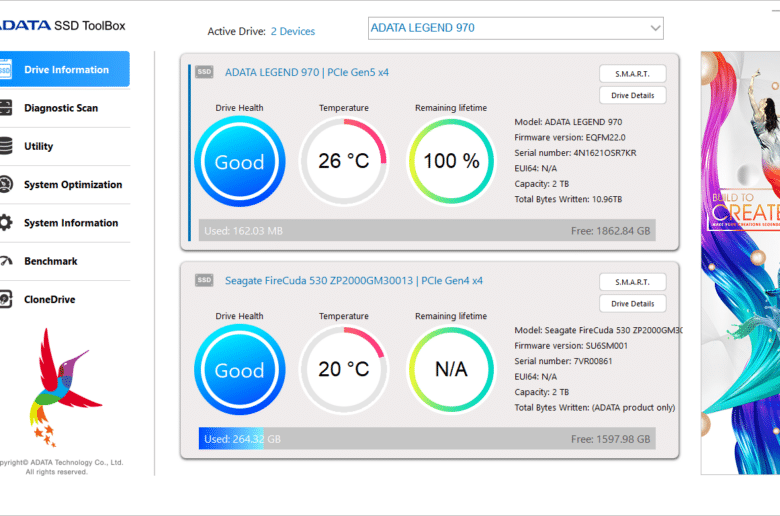Click Free: 1862.84 GB label
The image size is (780, 516).
pyautogui.click(x=610, y=231)
